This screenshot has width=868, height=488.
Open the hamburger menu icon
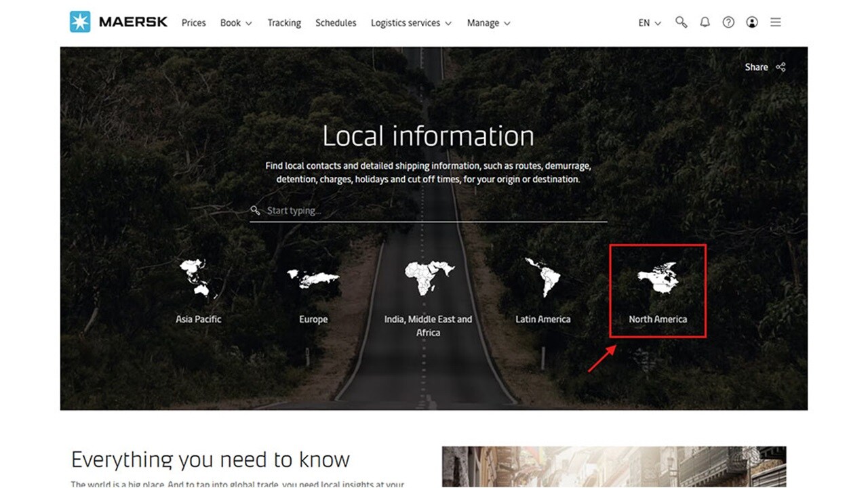(776, 22)
